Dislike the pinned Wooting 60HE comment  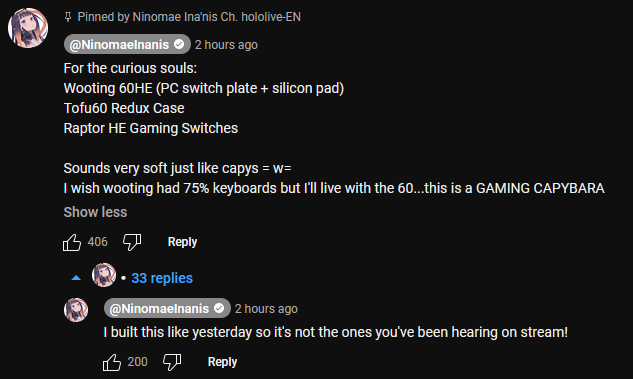[x=132, y=242]
